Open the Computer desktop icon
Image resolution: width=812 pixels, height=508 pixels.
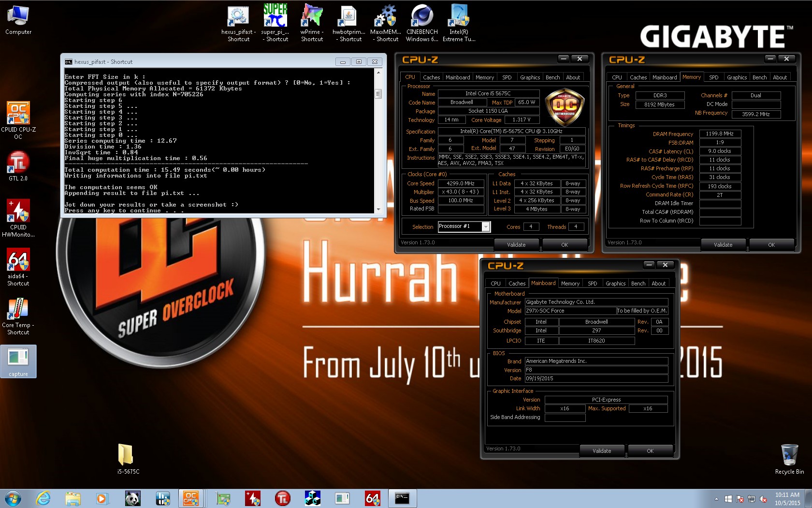18,20
